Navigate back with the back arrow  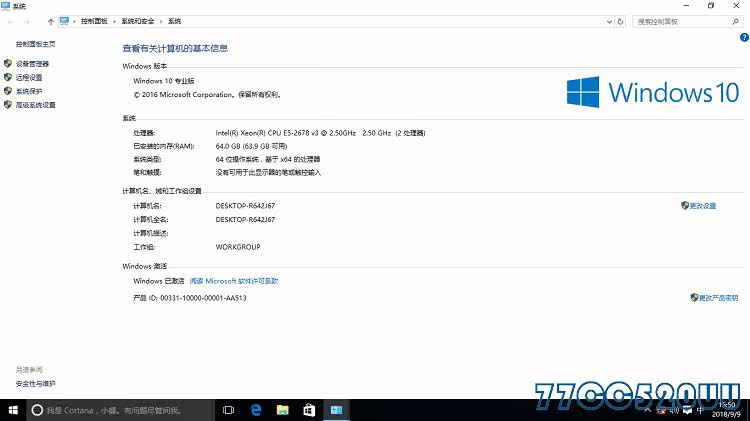pyautogui.click(x=11, y=22)
